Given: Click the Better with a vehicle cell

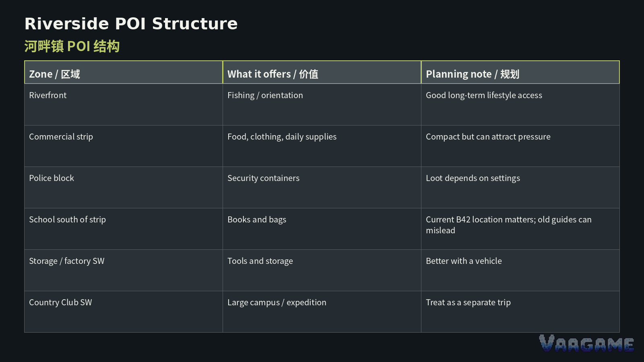Looking at the screenshot, I should [x=520, y=270].
